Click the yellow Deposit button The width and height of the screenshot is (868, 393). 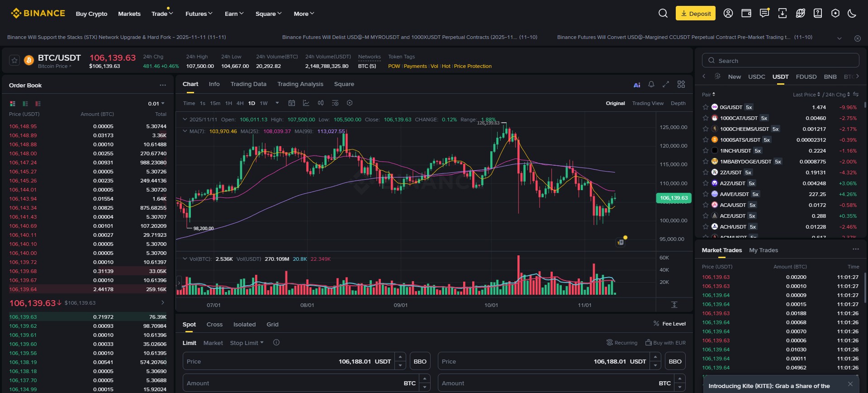(x=695, y=13)
